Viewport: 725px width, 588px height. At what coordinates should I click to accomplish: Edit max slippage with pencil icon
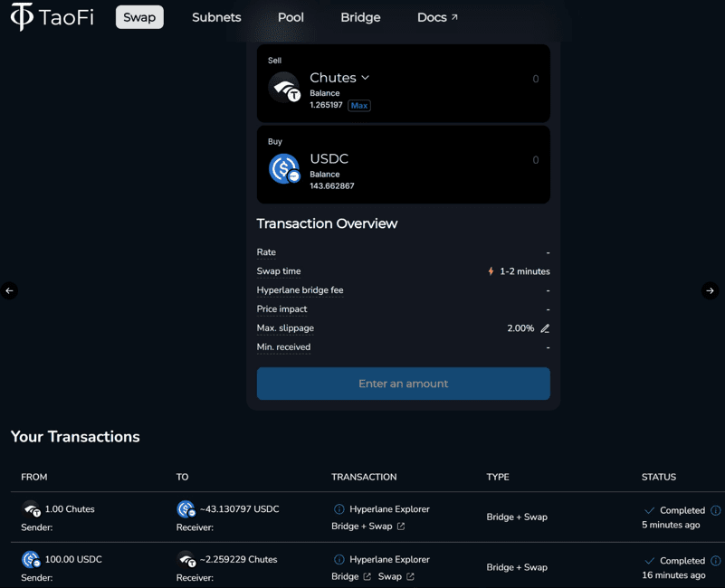tap(545, 328)
